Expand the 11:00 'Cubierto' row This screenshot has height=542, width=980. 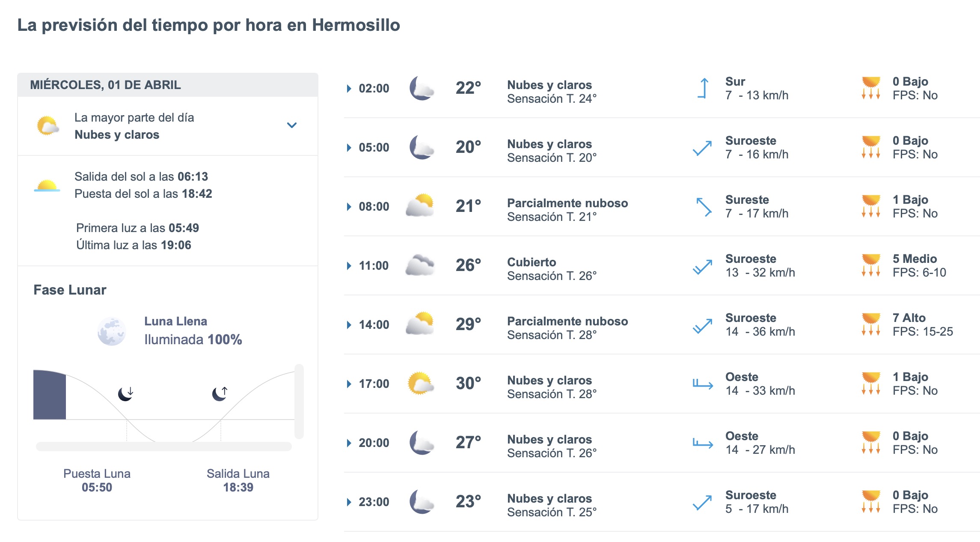click(x=349, y=265)
